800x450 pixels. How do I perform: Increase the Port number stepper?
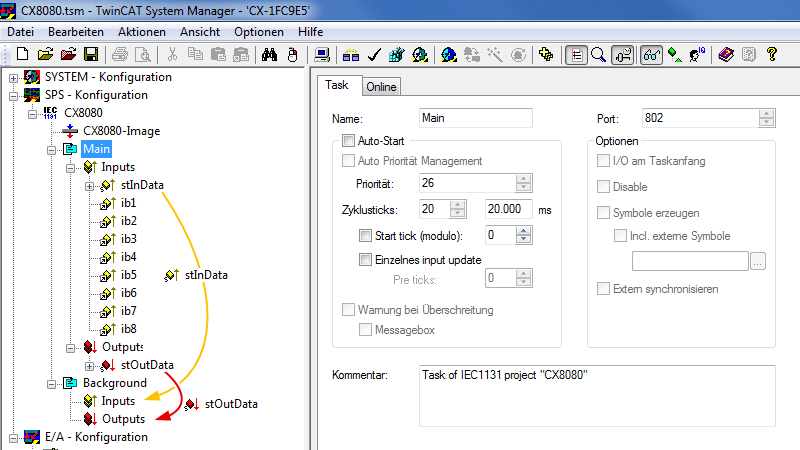click(766, 114)
